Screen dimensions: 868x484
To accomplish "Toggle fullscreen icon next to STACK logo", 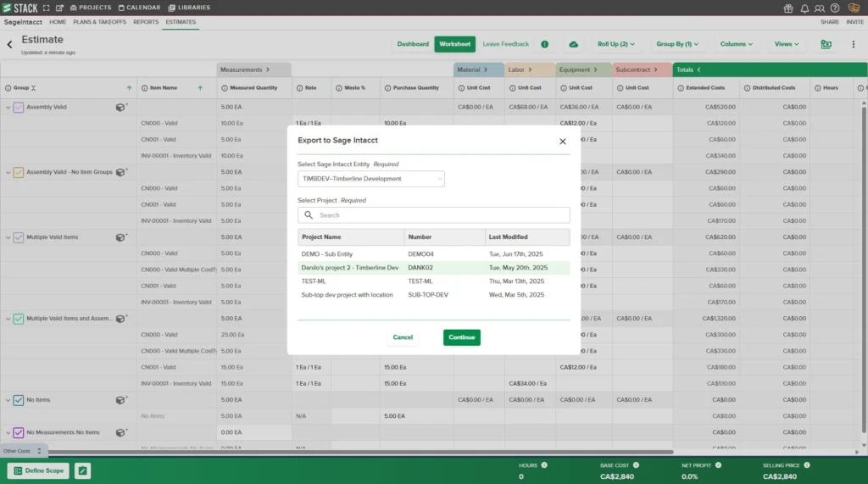I will pyautogui.click(x=47, y=8).
